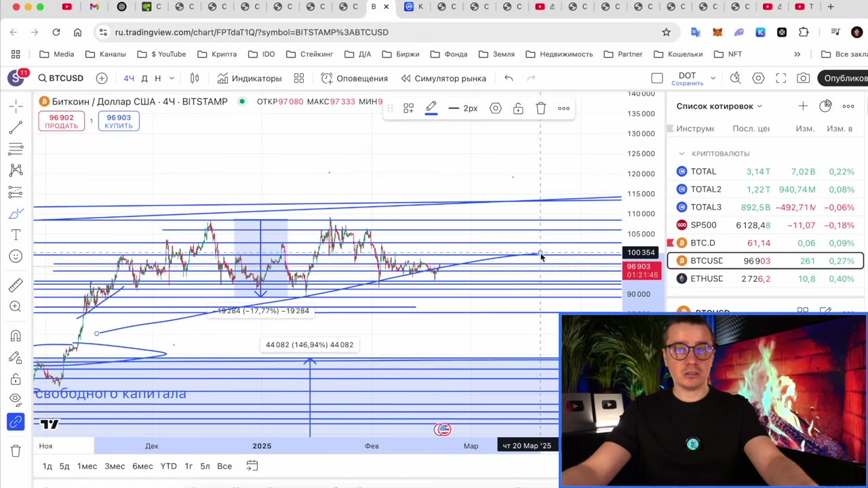Change the line color via pencil

431,108
